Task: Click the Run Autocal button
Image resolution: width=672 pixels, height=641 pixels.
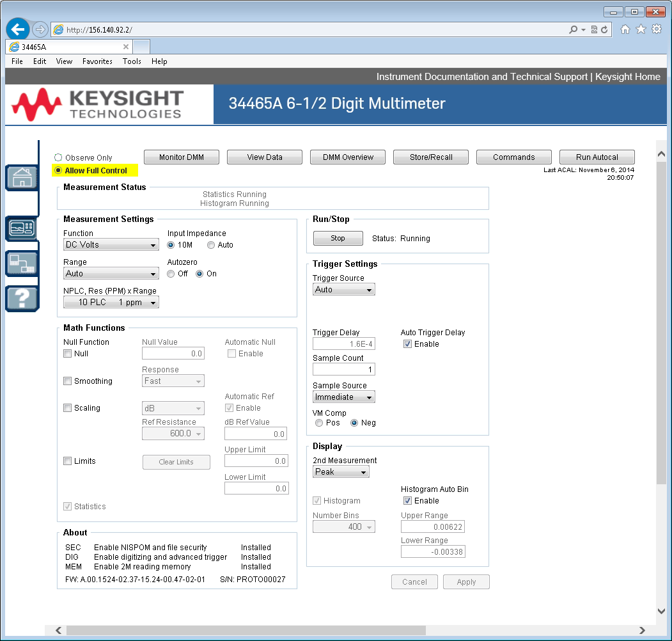Action: tap(597, 157)
